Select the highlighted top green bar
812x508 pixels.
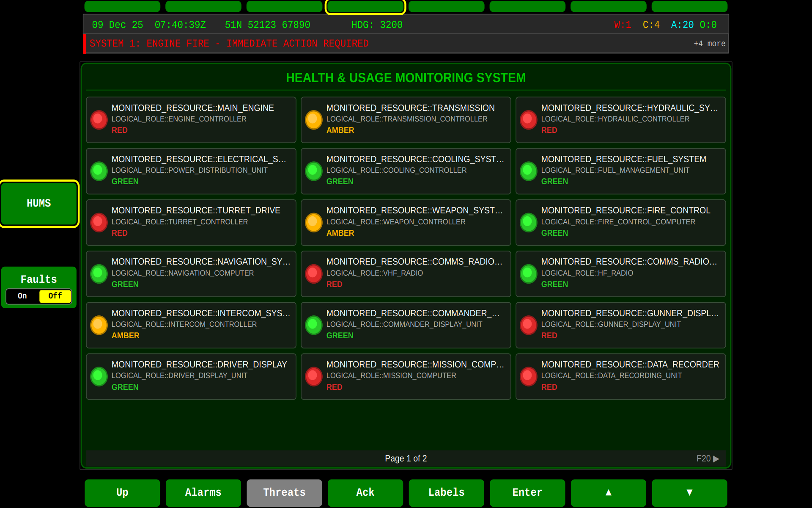365,6
